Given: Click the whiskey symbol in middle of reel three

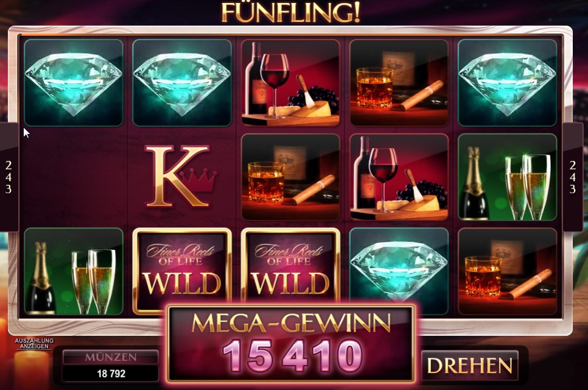Looking at the screenshot, I should (x=290, y=177).
